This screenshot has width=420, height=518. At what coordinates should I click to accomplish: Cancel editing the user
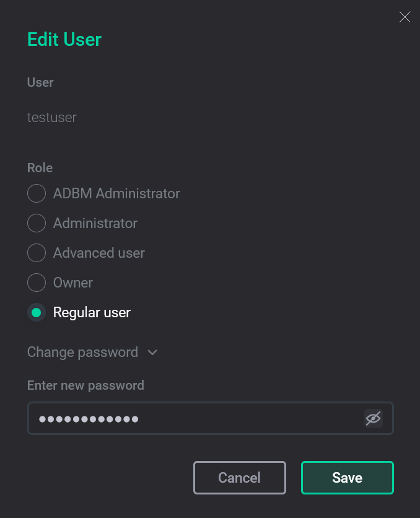[x=240, y=477]
